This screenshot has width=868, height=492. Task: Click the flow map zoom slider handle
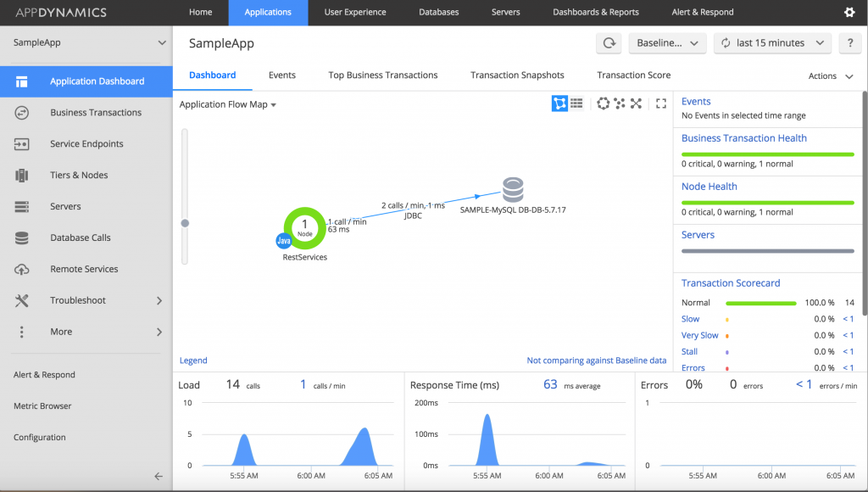(x=185, y=223)
